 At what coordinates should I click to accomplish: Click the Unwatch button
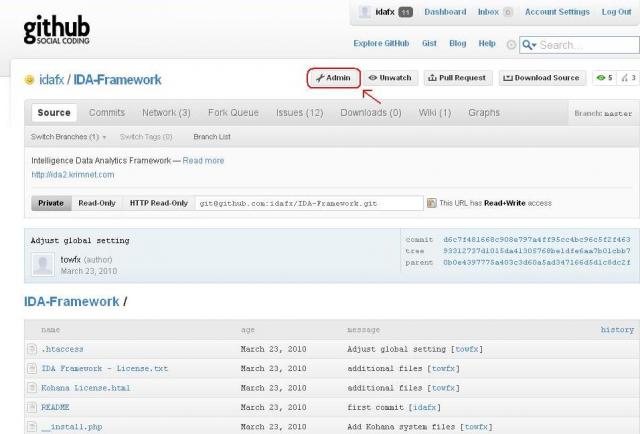(x=391, y=78)
